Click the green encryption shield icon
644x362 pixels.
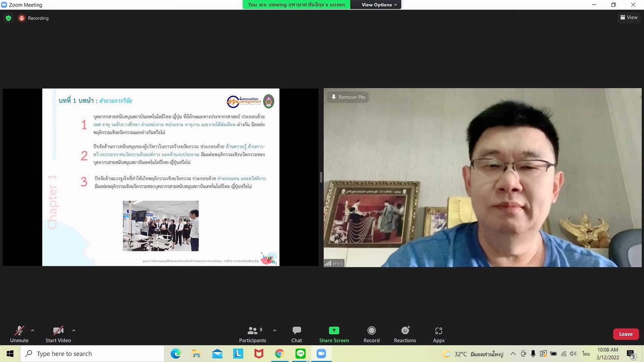[x=8, y=18]
